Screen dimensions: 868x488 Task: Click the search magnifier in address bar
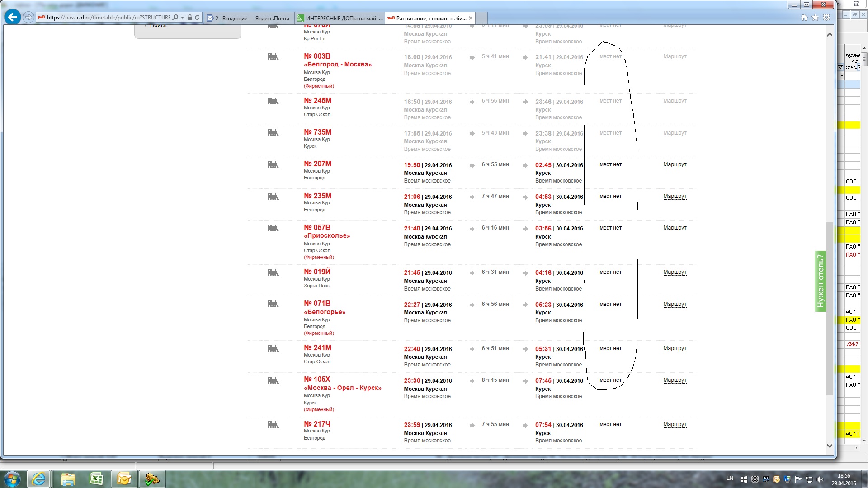tap(175, 18)
